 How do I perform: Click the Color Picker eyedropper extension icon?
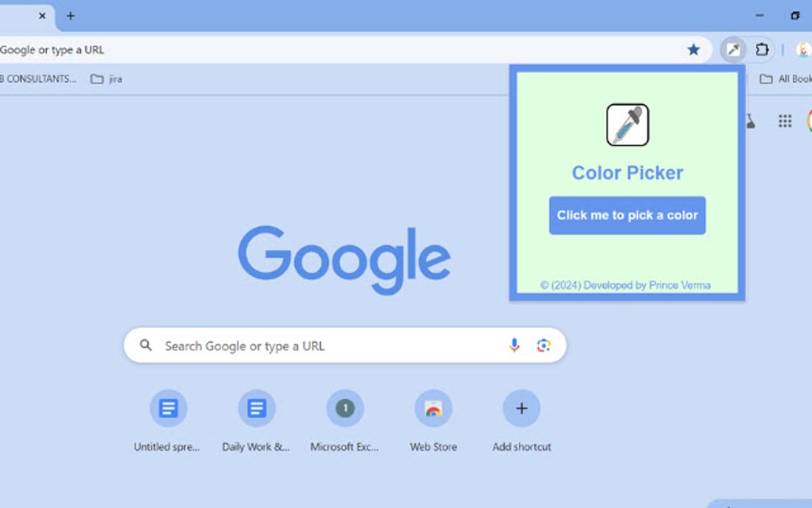tap(733, 49)
